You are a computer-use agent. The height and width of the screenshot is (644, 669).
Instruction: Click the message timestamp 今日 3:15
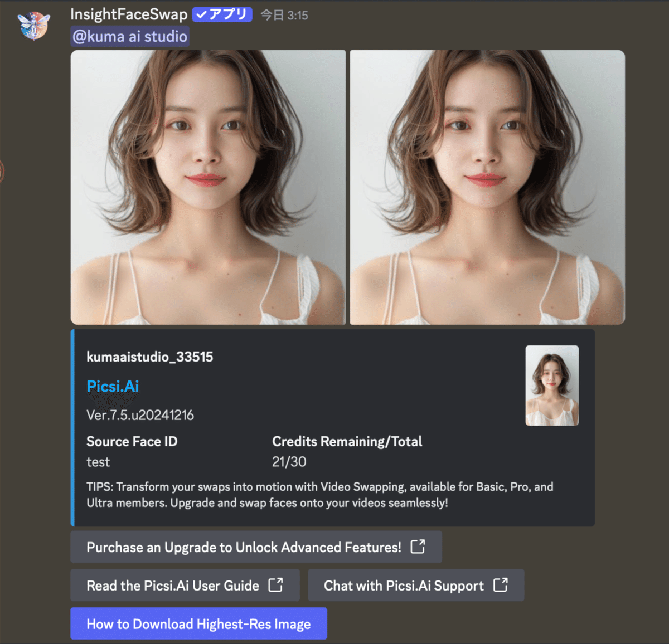coord(281,15)
